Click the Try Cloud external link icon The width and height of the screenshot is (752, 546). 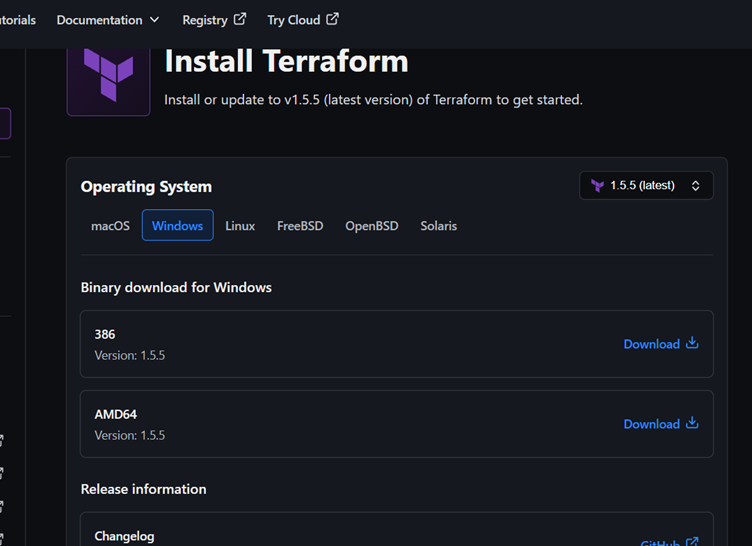[332, 19]
